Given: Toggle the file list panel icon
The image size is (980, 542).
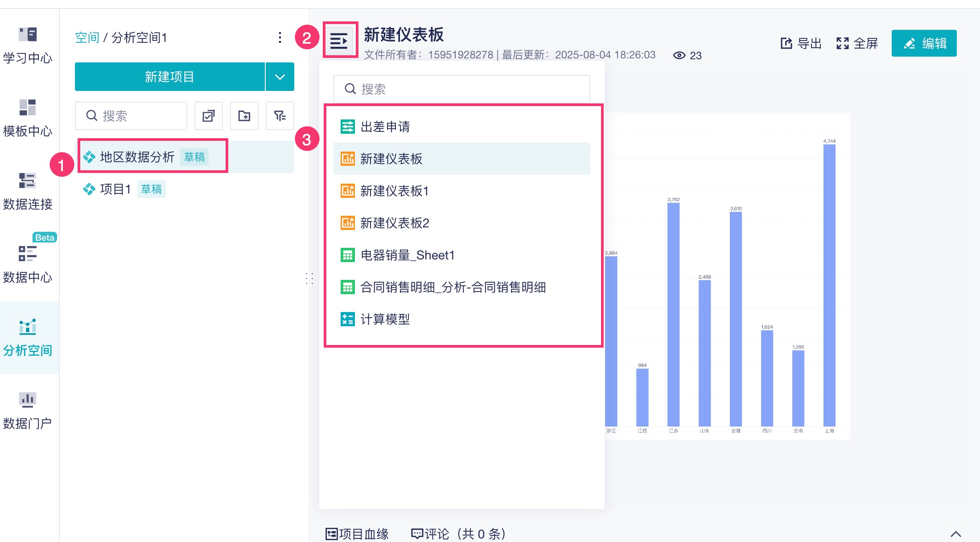Looking at the screenshot, I should coord(340,41).
